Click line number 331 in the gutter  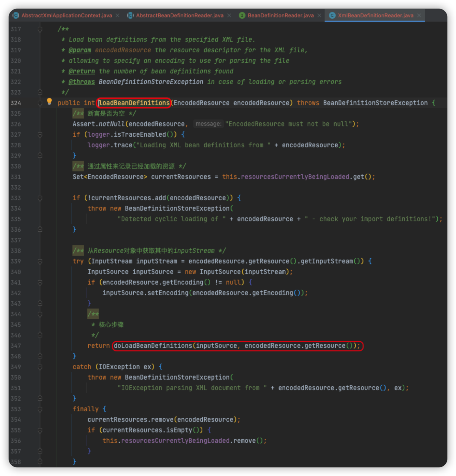point(16,177)
